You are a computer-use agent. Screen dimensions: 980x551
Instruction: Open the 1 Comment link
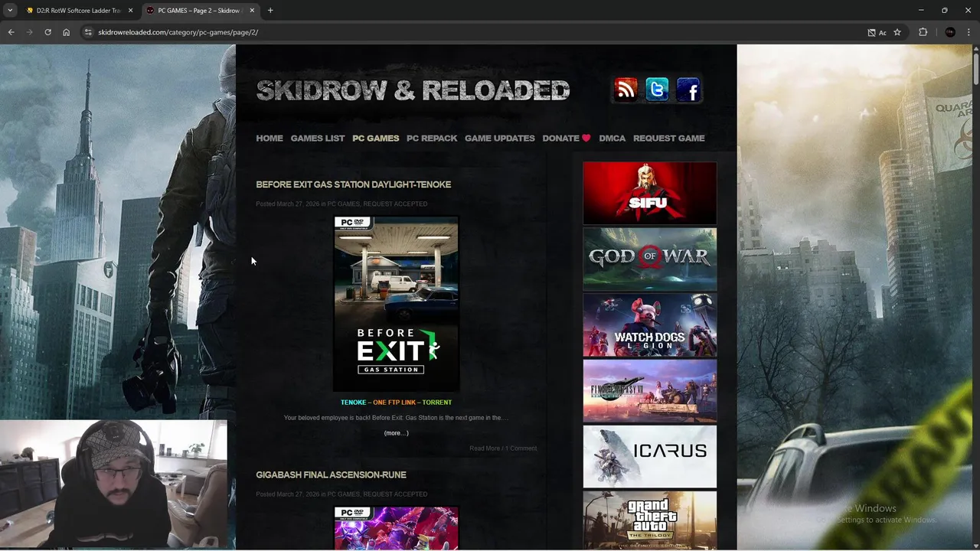(x=521, y=448)
